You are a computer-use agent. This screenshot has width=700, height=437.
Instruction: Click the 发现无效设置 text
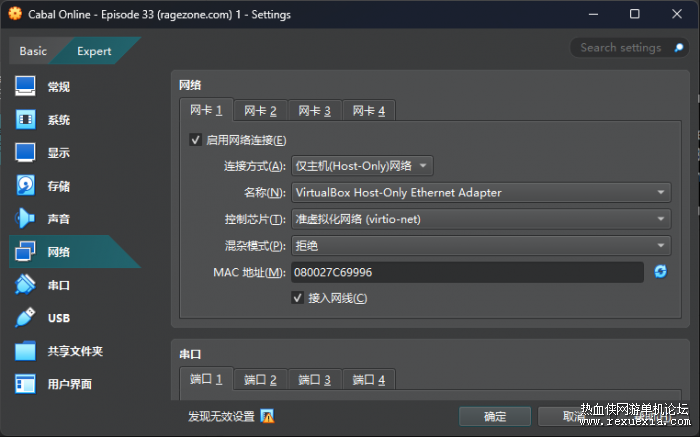click(x=221, y=416)
